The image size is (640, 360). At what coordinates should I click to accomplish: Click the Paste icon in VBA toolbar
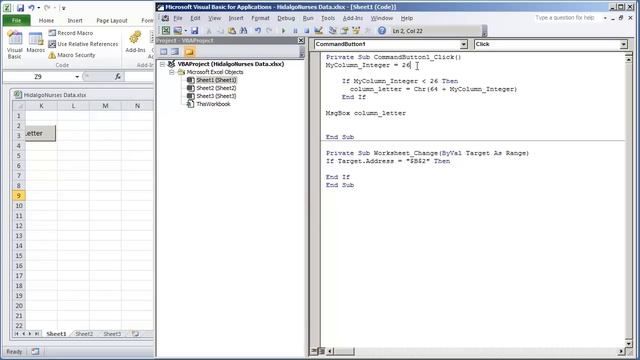pyautogui.click(x=232, y=31)
